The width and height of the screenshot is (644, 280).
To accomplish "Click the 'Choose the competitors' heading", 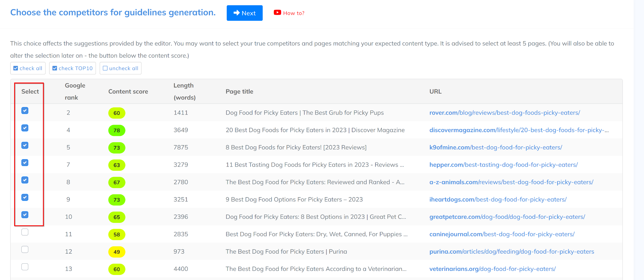I will (113, 12).
